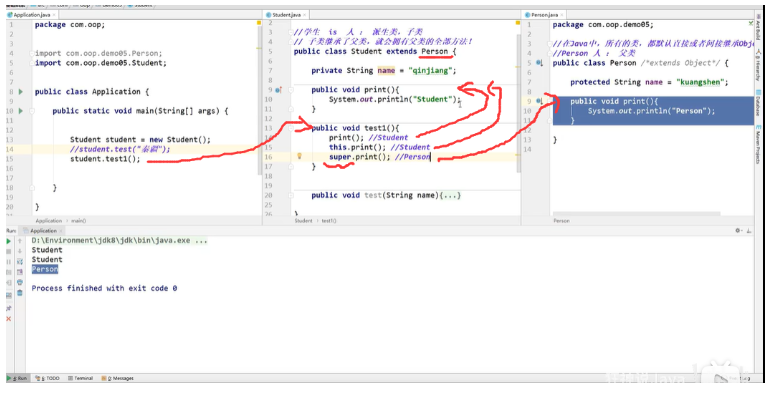Click yellow inspection indicator in Student.java
Image resolution: width=780 pixels, height=393 pixels.
click(518, 23)
